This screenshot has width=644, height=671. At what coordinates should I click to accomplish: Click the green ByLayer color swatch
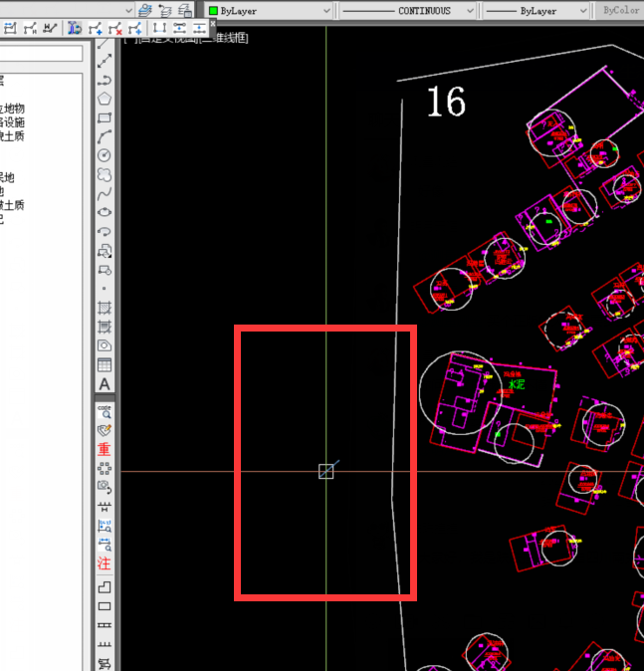click(213, 11)
